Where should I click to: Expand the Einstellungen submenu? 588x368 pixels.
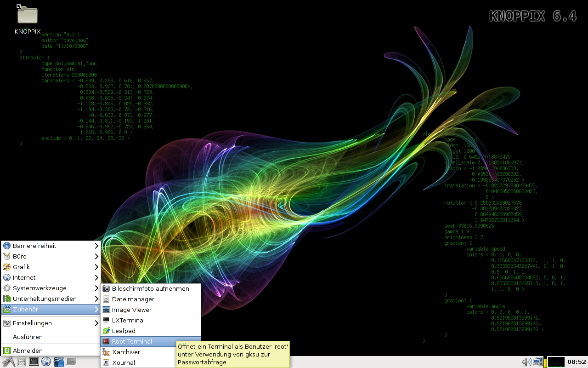click(51, 323)
